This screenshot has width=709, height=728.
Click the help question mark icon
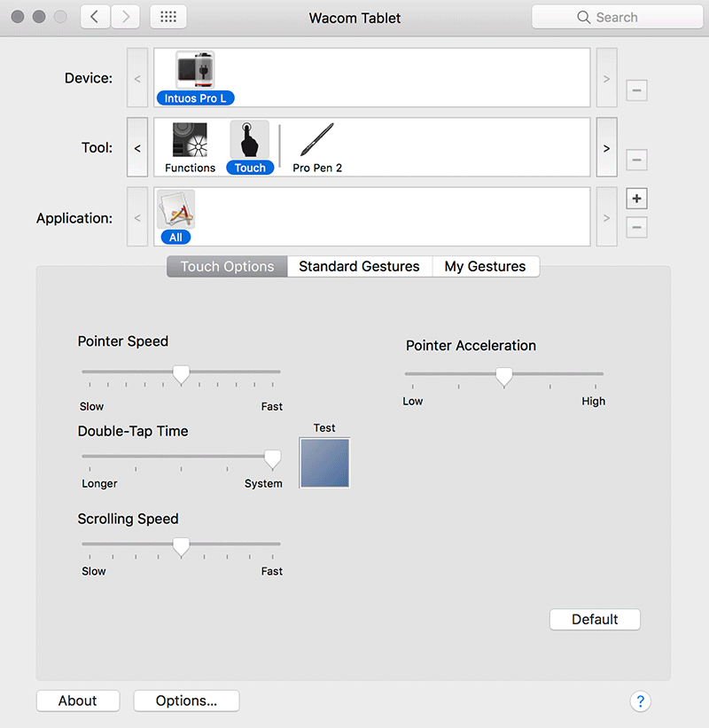[x=640, y=701]
